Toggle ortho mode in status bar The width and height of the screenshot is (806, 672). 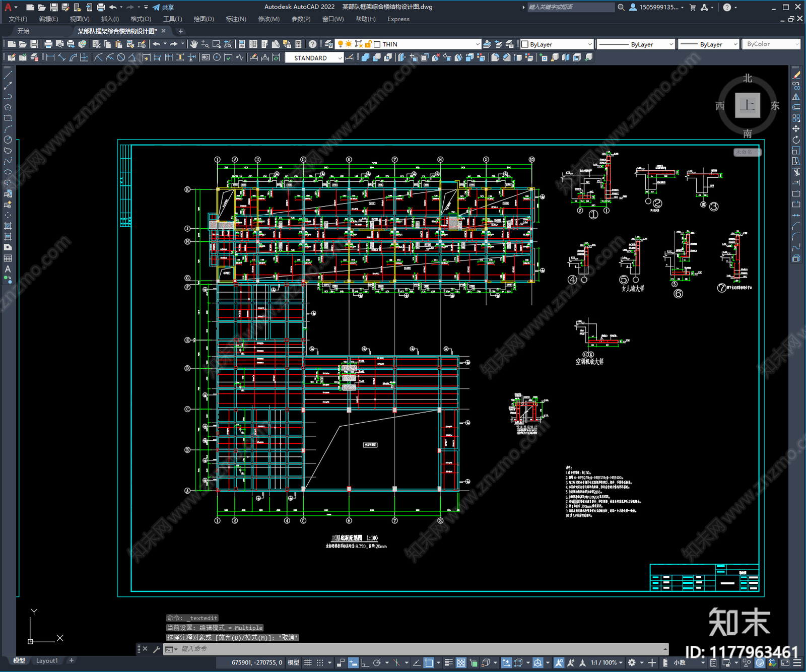[x=365, y=662]
